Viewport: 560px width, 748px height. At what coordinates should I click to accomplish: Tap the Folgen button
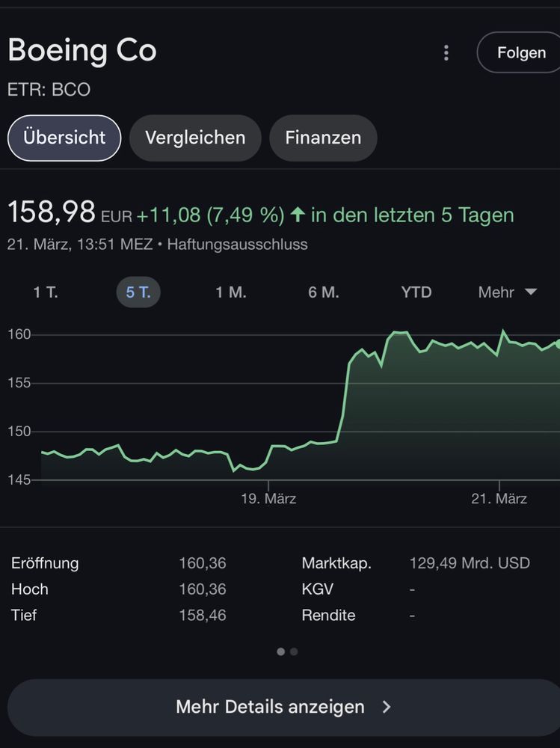[x=519, y=52]
